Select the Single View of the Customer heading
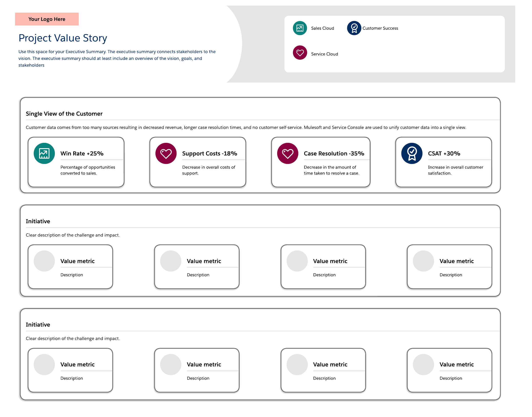Screen dimensions: 532x417 [64, 114]
